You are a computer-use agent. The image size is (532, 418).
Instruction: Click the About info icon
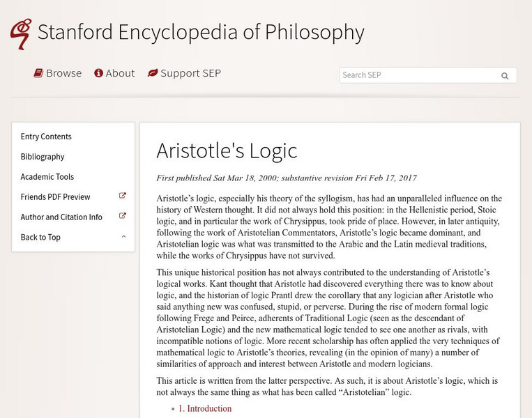tap(99, 73)
